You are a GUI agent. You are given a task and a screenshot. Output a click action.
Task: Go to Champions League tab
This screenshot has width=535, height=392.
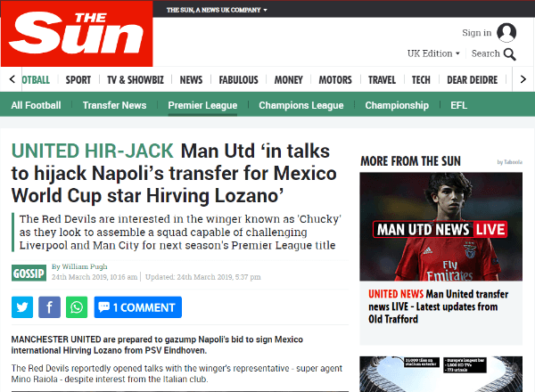pyautogui.click(x=300, y=105)
